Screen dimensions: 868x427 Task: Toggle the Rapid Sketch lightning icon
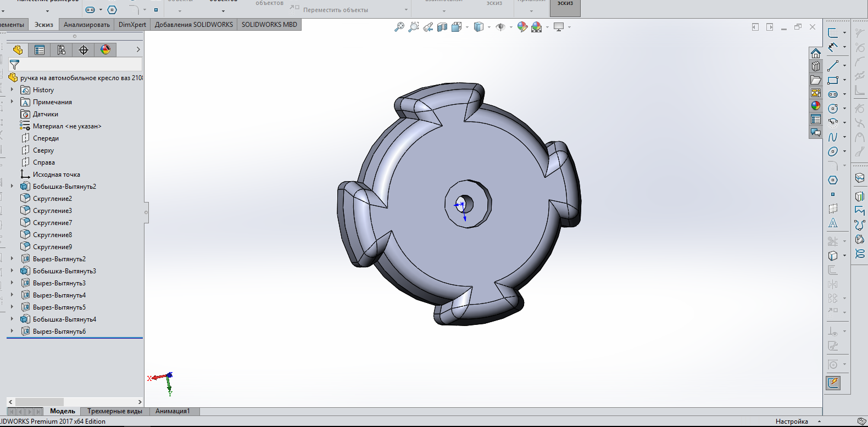coord(833,383)
